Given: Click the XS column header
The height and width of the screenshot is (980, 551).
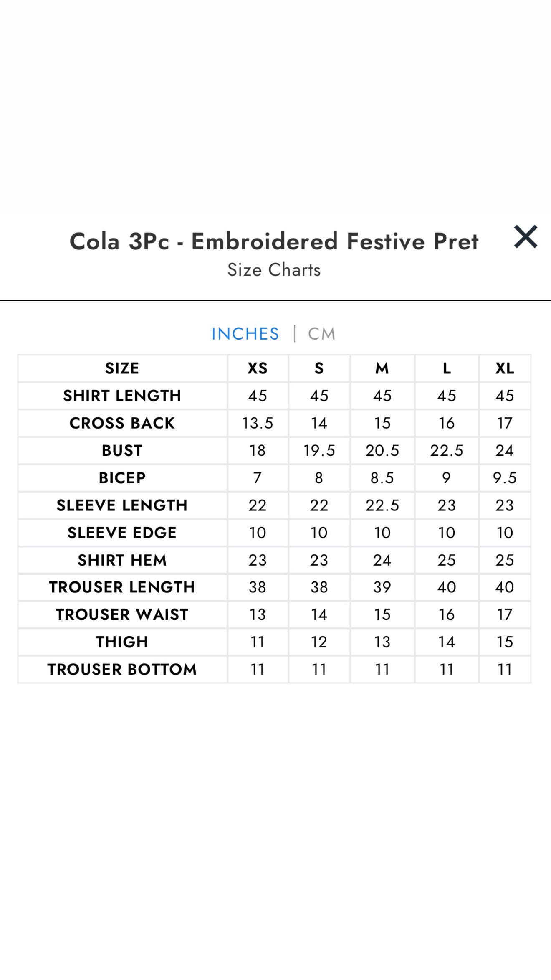Looking at the screenshot, I should [x=257, y=368].
